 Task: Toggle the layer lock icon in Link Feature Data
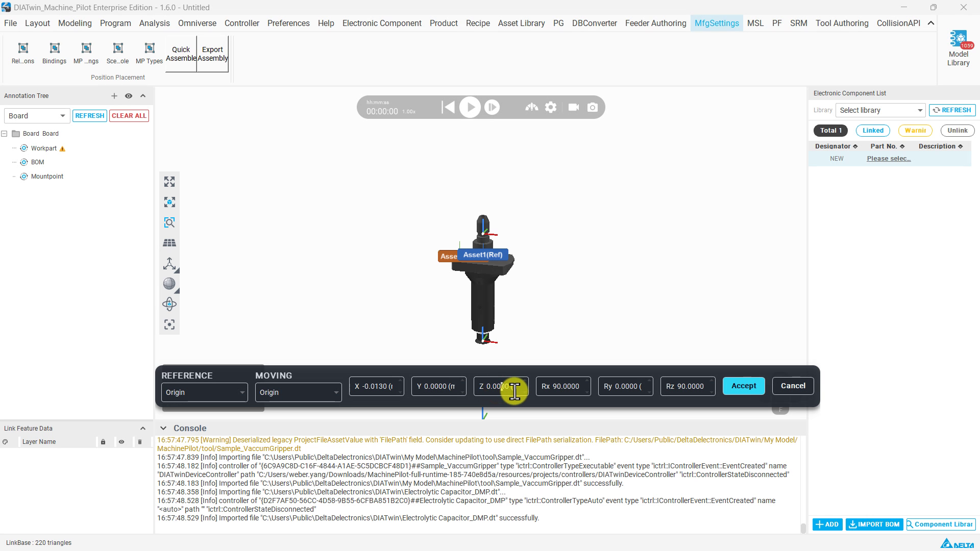103,442
